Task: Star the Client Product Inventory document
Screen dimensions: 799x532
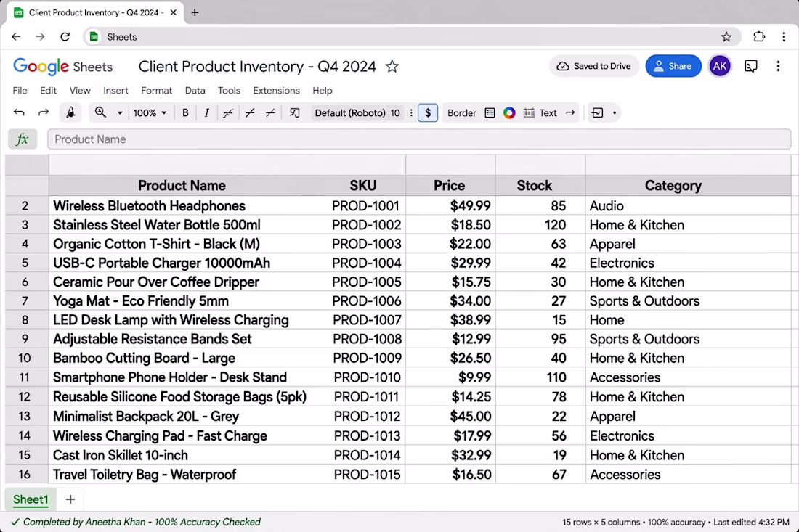Action: (392, 66)
